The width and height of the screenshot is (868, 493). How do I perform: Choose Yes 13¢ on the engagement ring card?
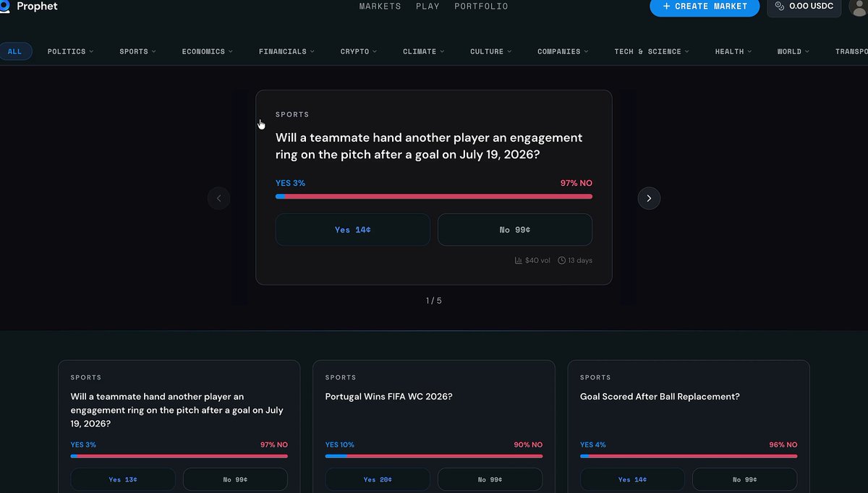(123, 479)
